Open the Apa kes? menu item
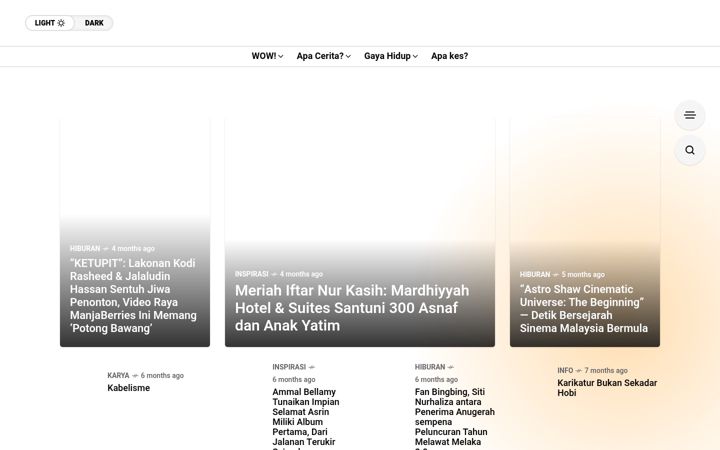 pos(450,56)
